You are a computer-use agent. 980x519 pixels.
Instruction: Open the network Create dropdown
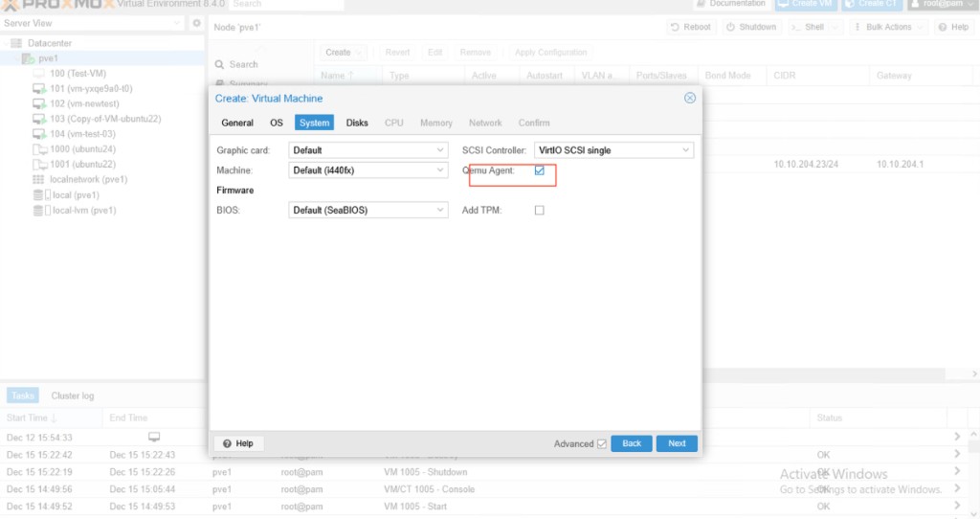tap(344, 53)
